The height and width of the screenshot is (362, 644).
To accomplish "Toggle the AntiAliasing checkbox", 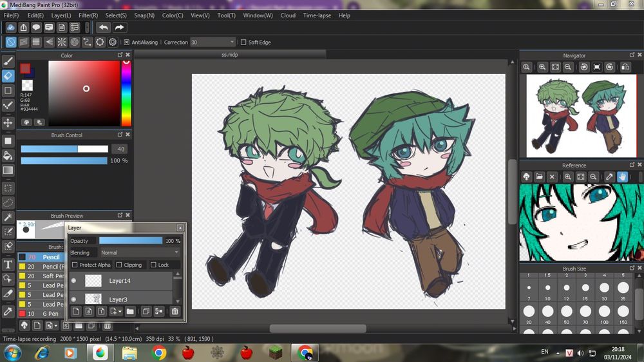I will coord(127,43).
